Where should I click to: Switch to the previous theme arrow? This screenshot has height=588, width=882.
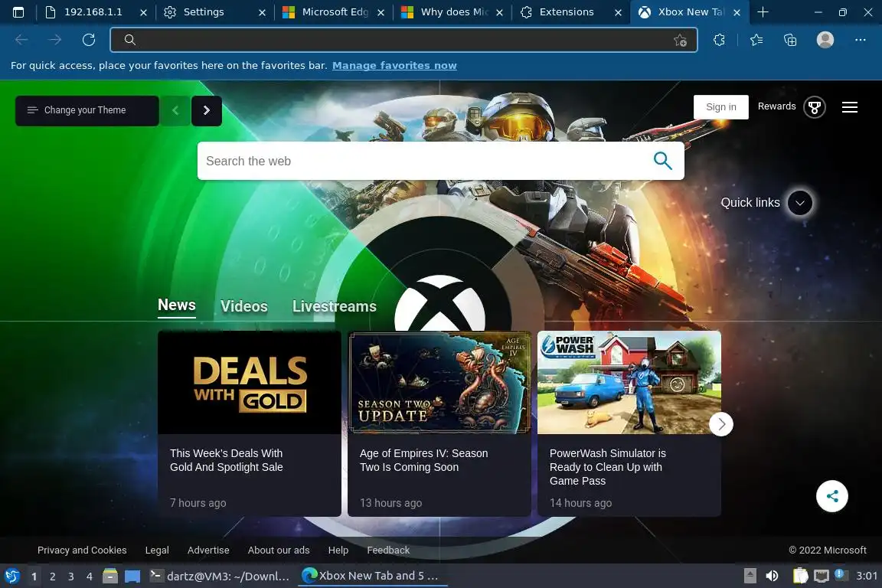click(x=175, y=110)
